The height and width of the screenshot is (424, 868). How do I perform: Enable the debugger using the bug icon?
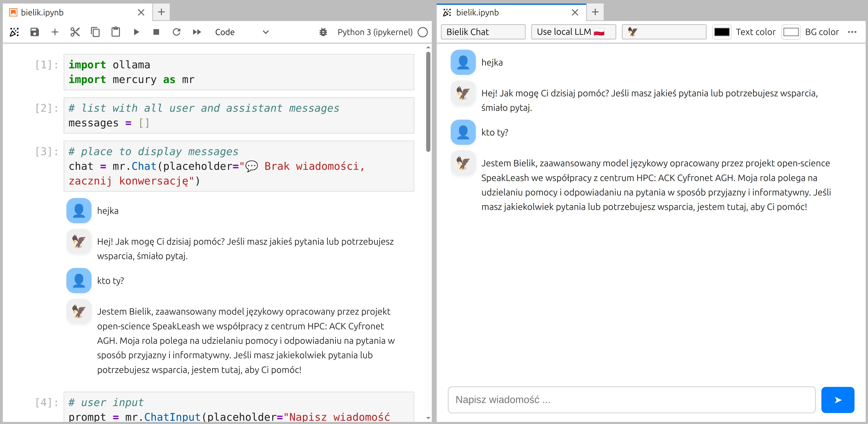[323, 32]
